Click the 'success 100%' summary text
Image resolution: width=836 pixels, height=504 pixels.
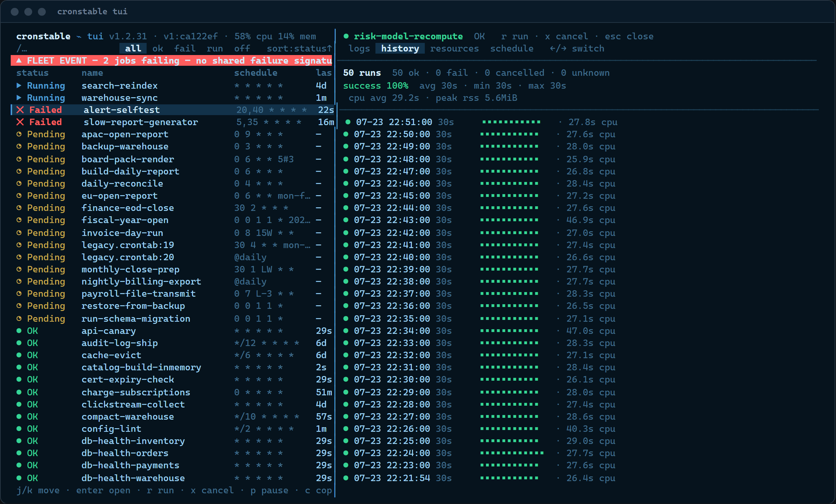point(376,85)
